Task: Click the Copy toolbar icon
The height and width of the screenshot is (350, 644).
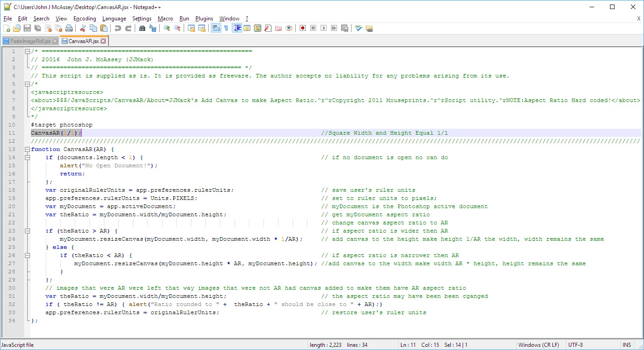Action: click(93, 28)
